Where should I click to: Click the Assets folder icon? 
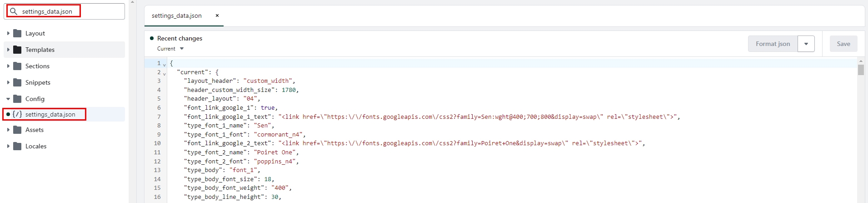coord(18,130)
